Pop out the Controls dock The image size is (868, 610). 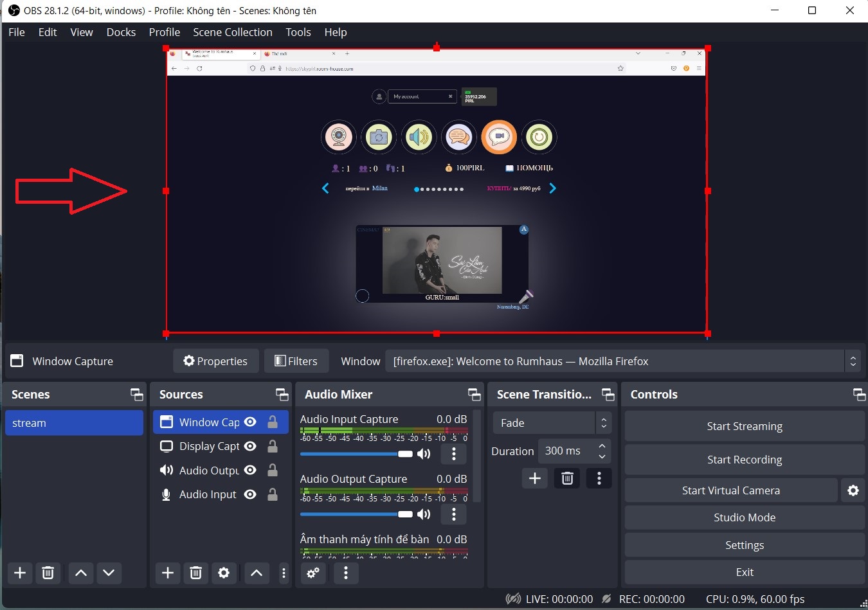point(859,394)
